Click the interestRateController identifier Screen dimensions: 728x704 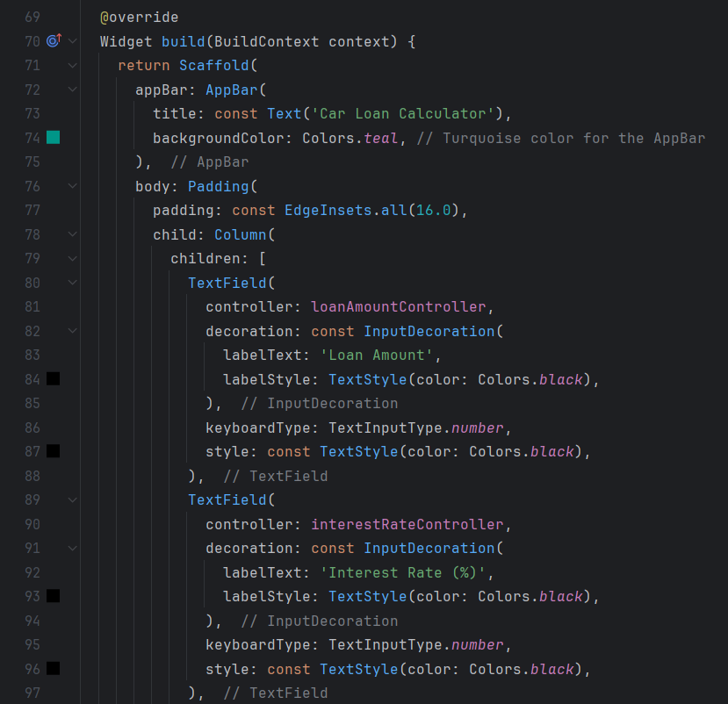[x=407, y=524]
